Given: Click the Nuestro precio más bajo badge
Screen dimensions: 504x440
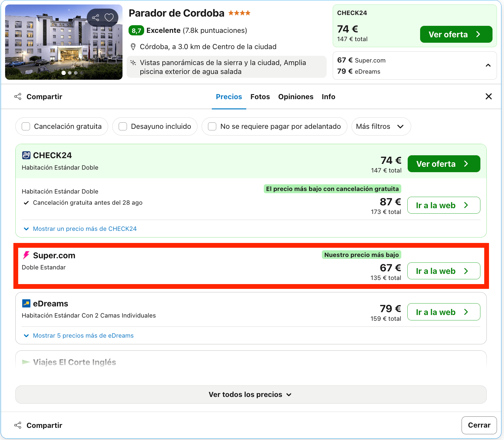Looking at the screenshot, I should [361, 255].
